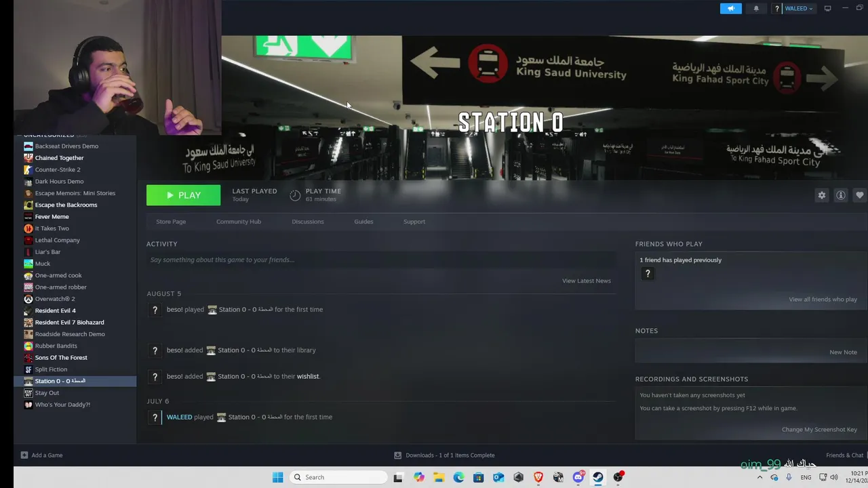
Task: Select Lethal Company in library
Action: [x=57, y=240]
